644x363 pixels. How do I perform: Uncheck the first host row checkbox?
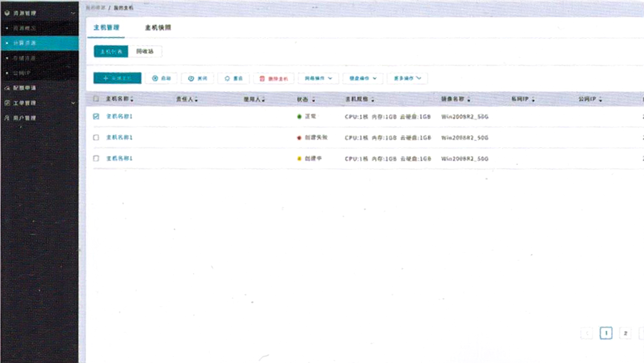click(x=96, y=116)
